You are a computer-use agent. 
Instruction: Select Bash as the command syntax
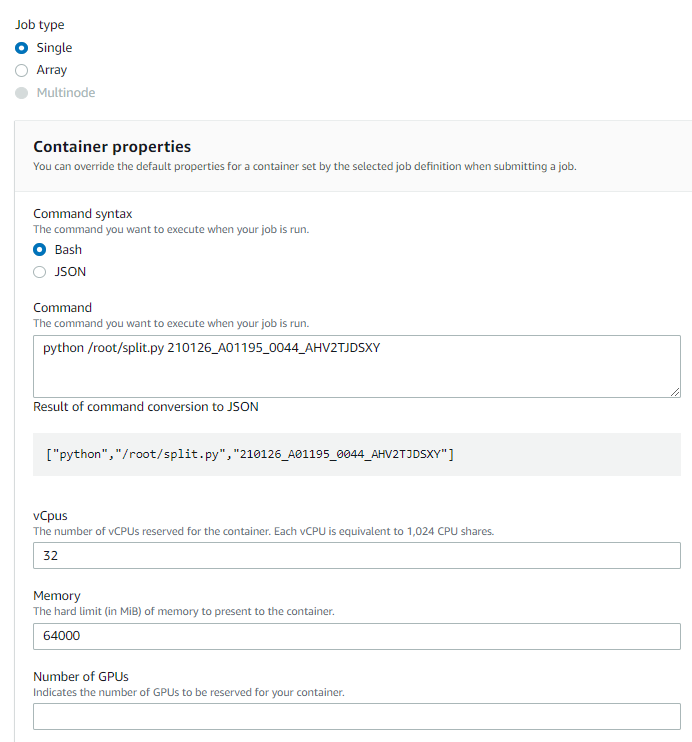40,249
